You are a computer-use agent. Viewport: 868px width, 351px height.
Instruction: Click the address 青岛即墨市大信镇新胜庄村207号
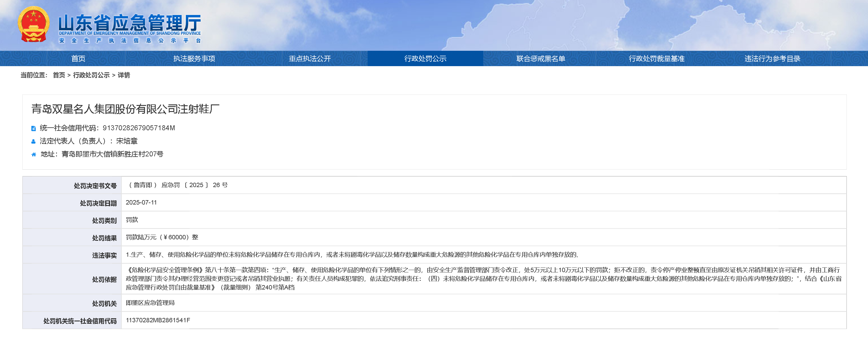coord(112,154)
